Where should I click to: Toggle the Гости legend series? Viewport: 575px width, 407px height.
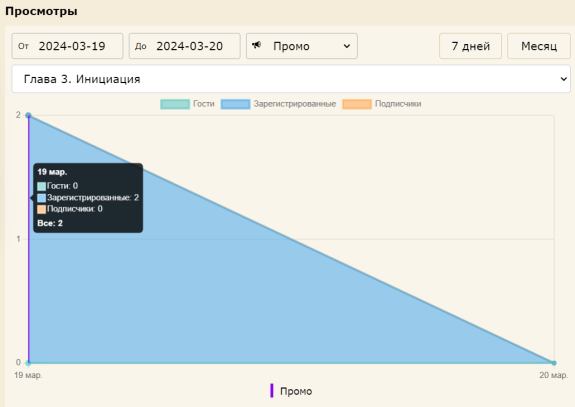coord(187,104)
